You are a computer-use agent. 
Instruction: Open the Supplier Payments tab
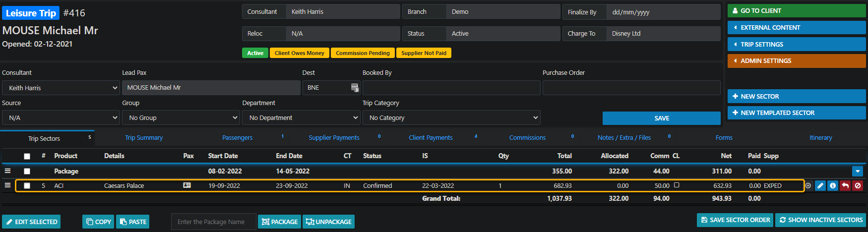click(334, 138)
